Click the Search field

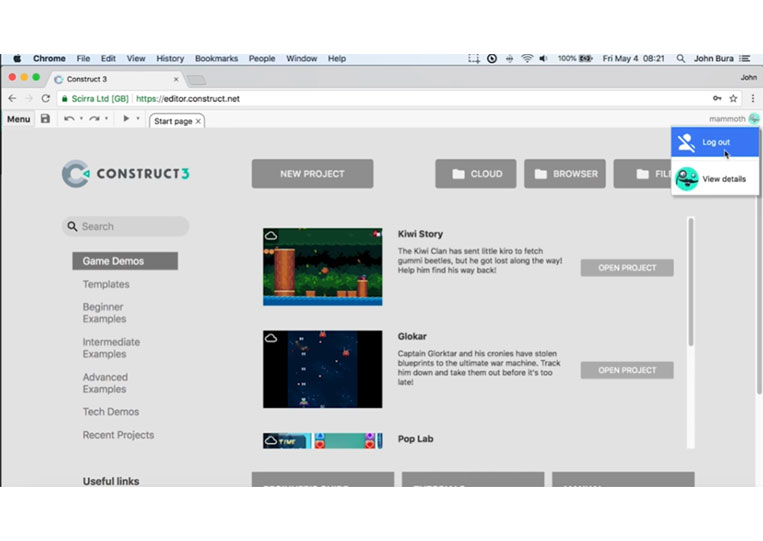tap(126, 226)
